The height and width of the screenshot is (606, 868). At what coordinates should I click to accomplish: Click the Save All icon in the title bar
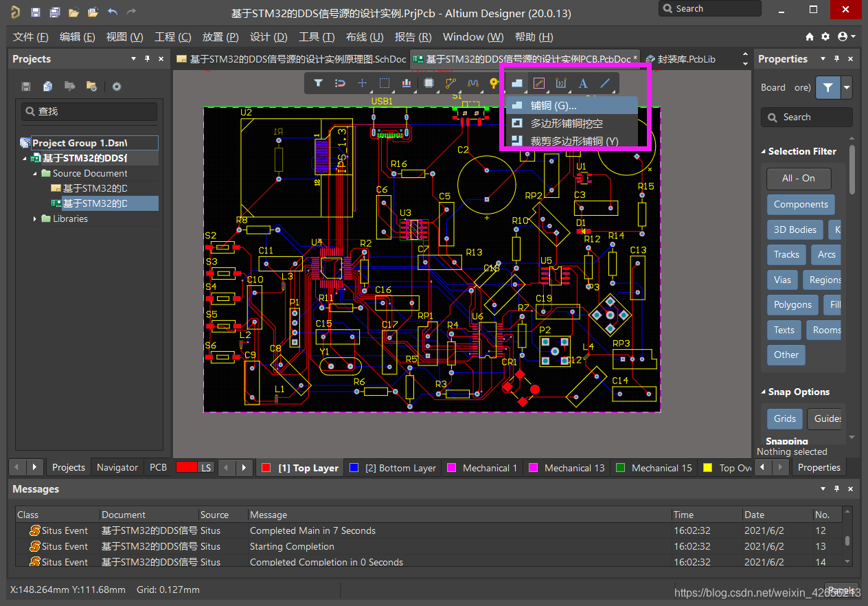tap(54, 12)
